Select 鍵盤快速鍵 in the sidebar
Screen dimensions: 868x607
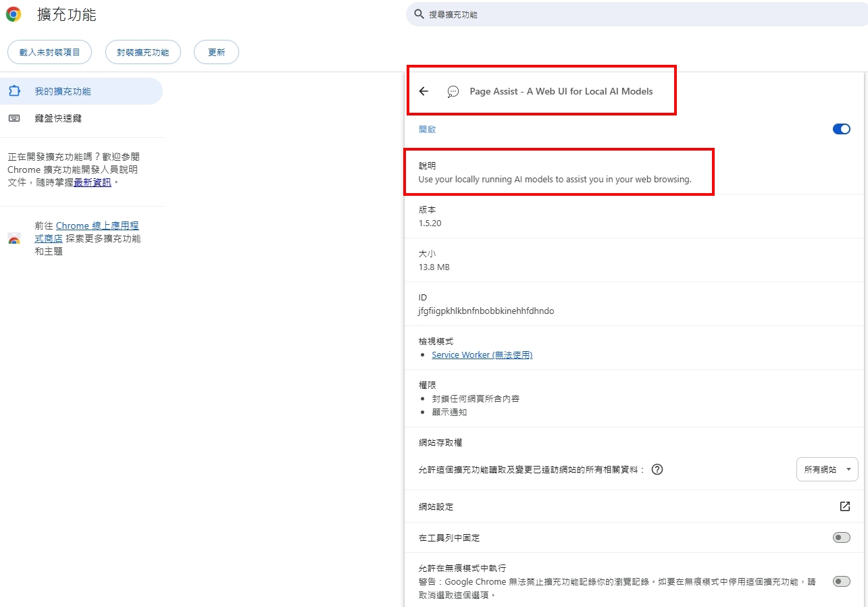tap(81, 118)
